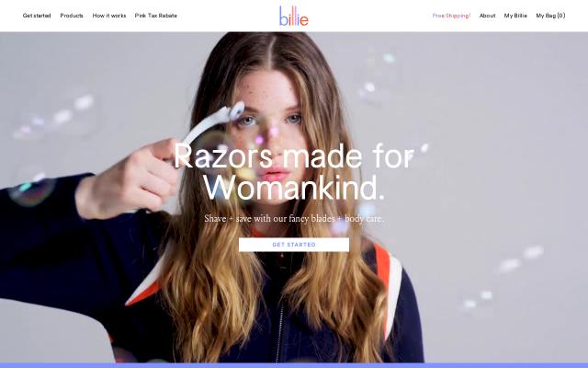Click the 'Razors made for Womankind.' headline
This screenshot has height=368, width=588.
pyautogui.click(x=294, y=172)
